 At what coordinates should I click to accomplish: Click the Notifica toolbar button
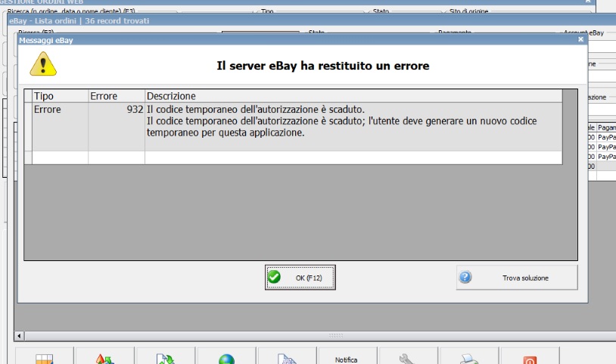pos(347,356)
